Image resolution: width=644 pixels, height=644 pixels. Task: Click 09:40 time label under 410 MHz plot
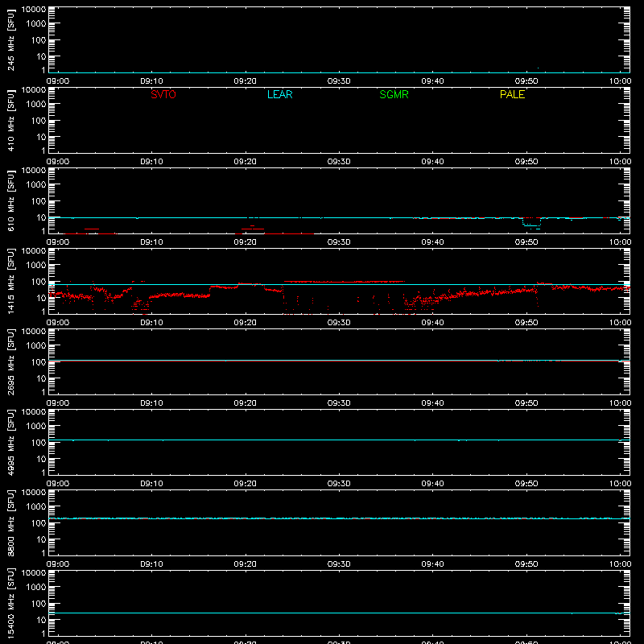[432, 162]
